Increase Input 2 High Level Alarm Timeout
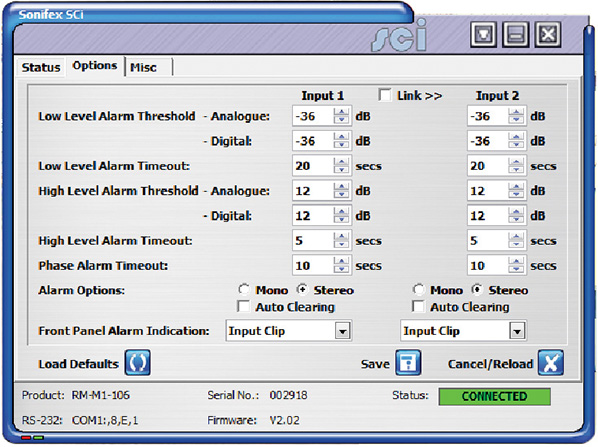598x447 pixels. click(x=516, y=236)
